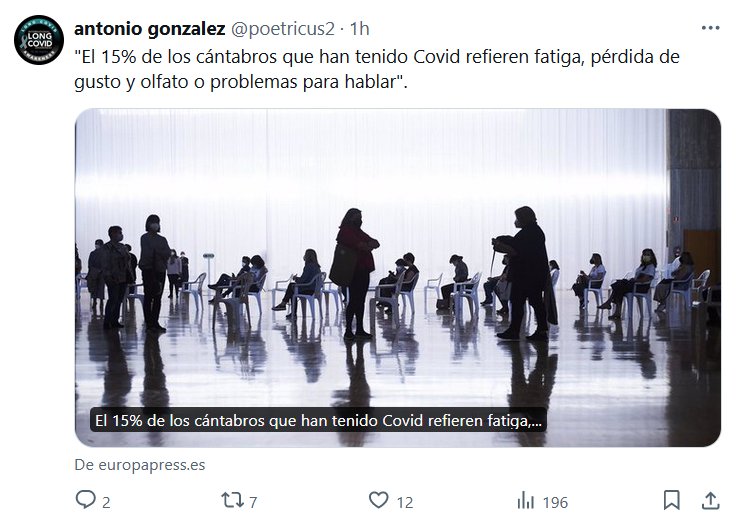The width and height of the screenshot is (740, 524).
Task: Open antonio gonzalez profile name
Action: click(x=150, y=29)
